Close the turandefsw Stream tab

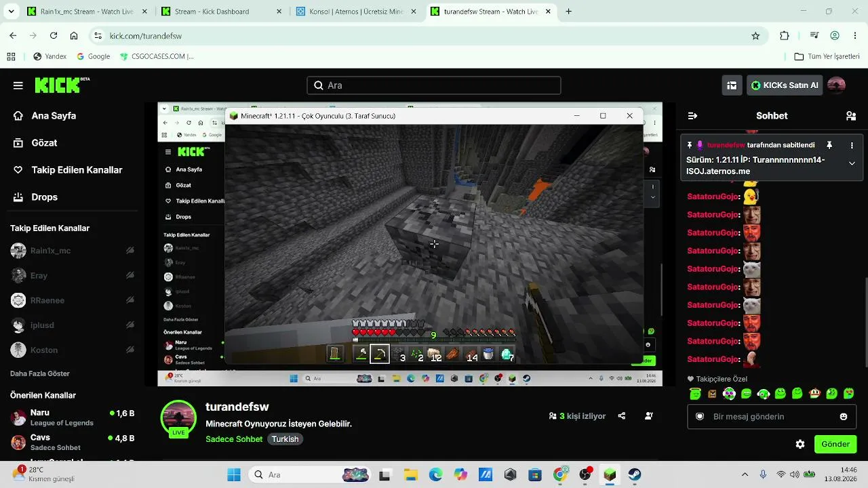tap(549, 12)
